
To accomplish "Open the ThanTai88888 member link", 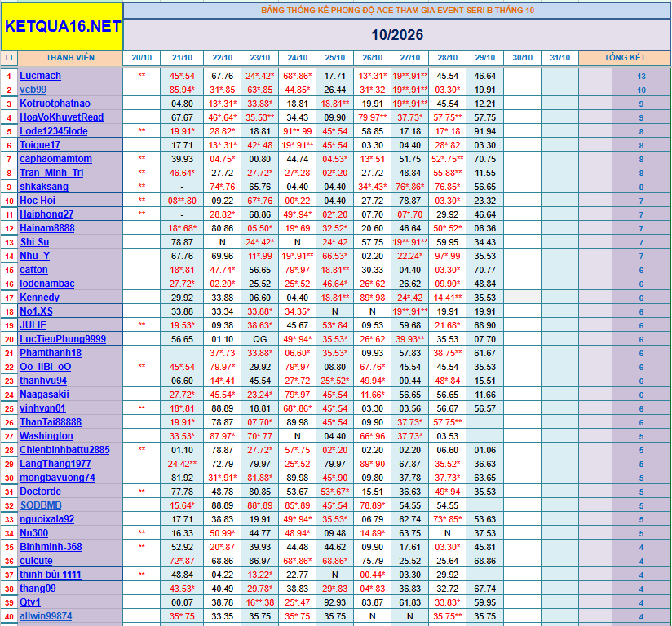I will [x=51, y=422].
